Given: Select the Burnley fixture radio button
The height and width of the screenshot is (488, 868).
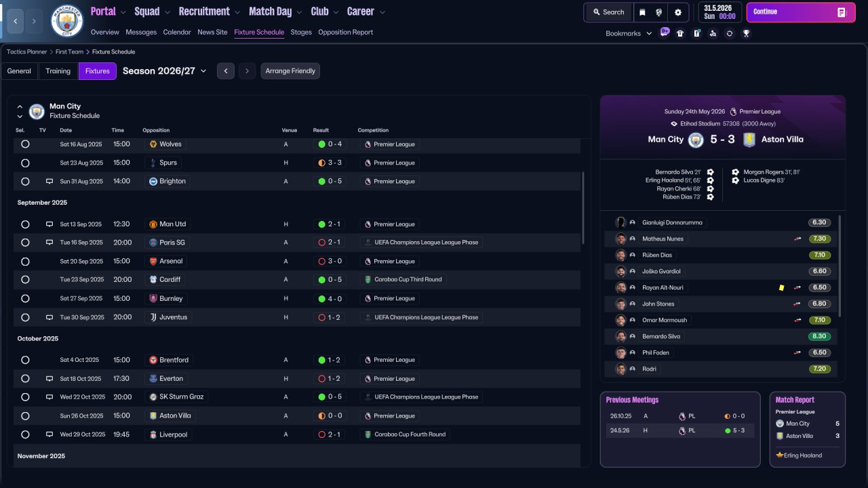Looking at the screenshot, I should click(x=25, y=298).
